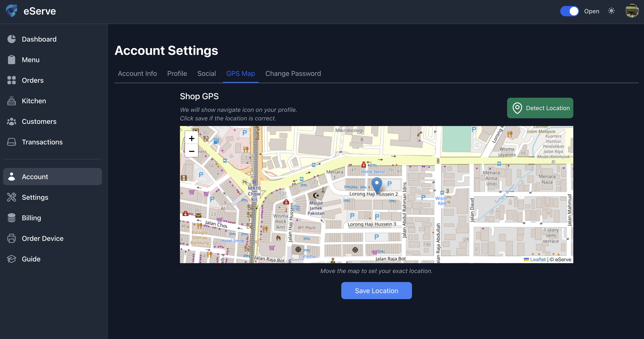644x339 pixels.
Task: Open the Kitchen section icon
Action: tap(12, 101)
